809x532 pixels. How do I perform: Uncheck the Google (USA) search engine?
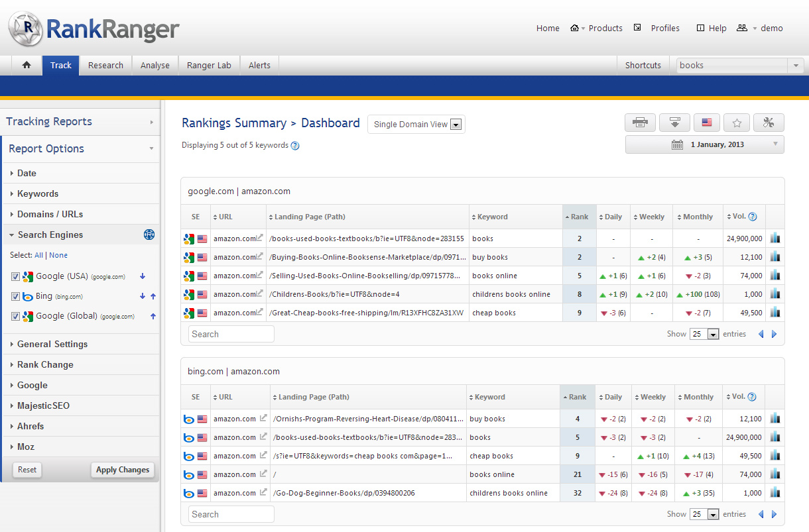15,276
